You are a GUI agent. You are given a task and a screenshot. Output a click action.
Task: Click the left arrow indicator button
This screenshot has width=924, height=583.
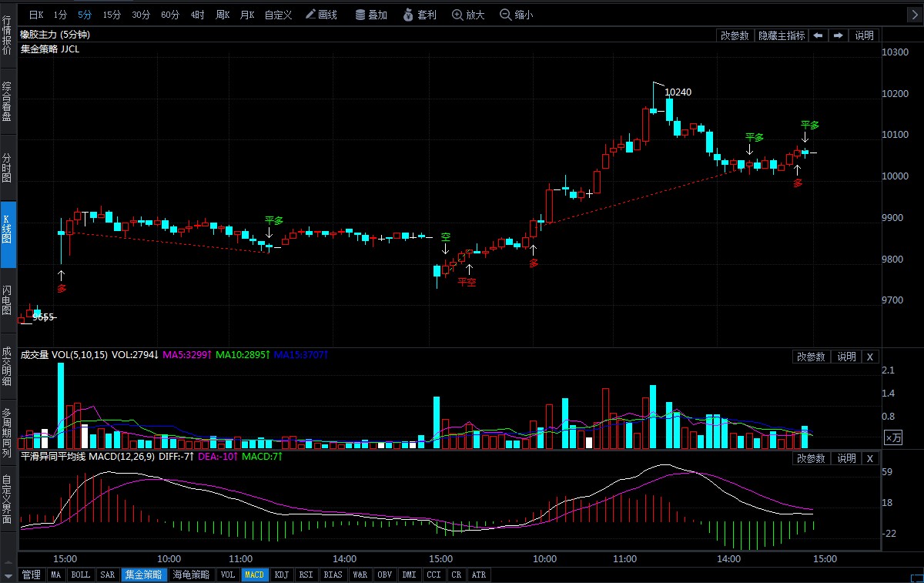coord(818,35)
